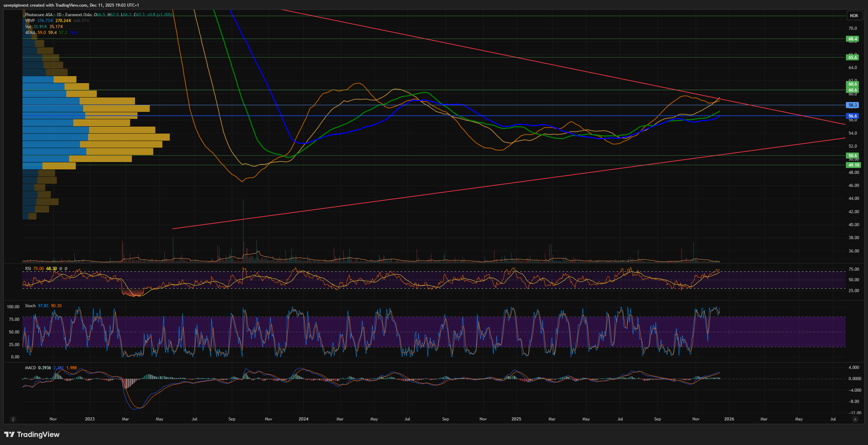Select the VRVP indicator legend
This screenshot has width=868, height=445.
click(x=30, y=21)
